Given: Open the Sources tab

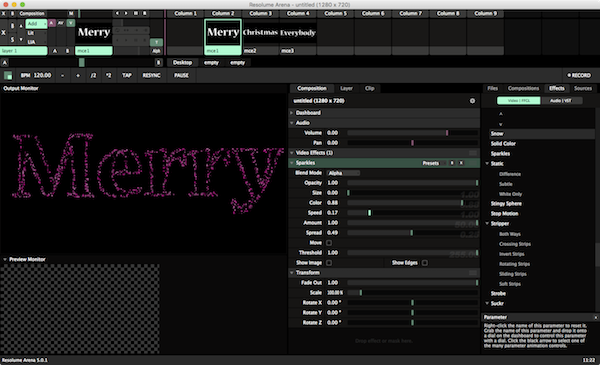Looking at the screenshot, I should pyautogui.click(x=583, y=88).
